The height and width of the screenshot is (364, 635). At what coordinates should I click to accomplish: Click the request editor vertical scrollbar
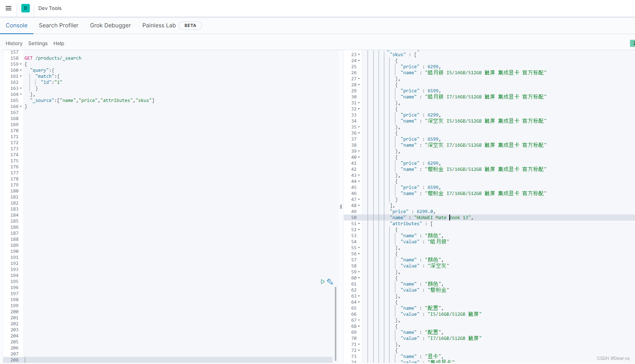336,323
